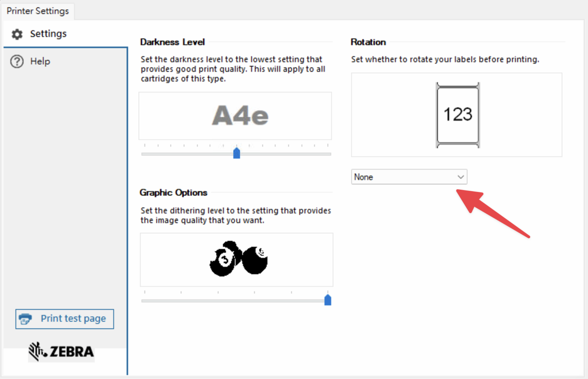Click the Darkness Level section heading
The height and width of the screenshot is (379, 588).
click(172, 42)
